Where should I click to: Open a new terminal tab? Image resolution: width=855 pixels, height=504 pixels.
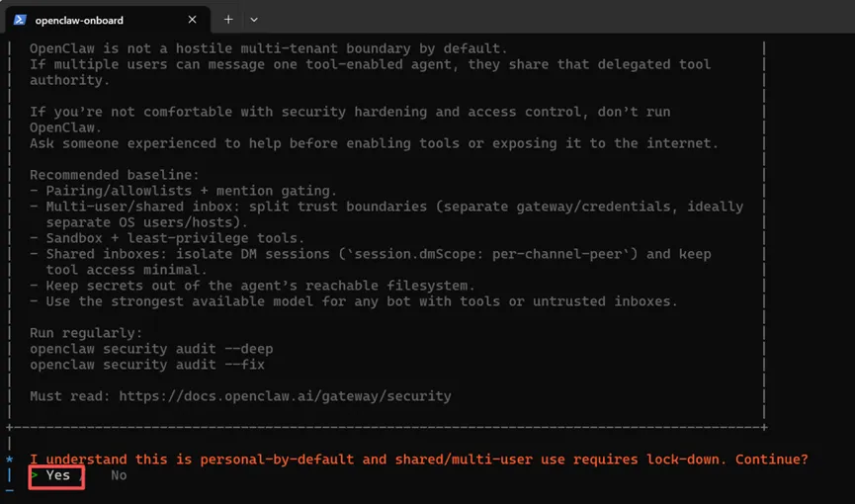[228, 20]
